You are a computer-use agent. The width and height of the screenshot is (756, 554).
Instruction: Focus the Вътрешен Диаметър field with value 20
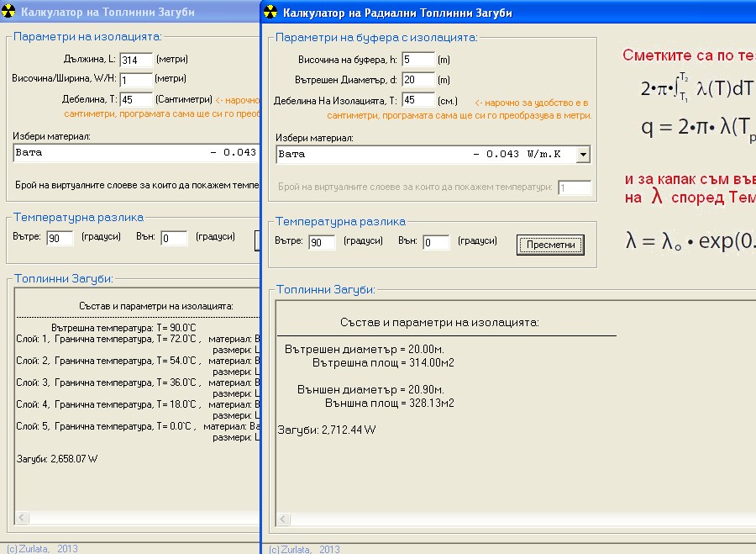point(417,80)
